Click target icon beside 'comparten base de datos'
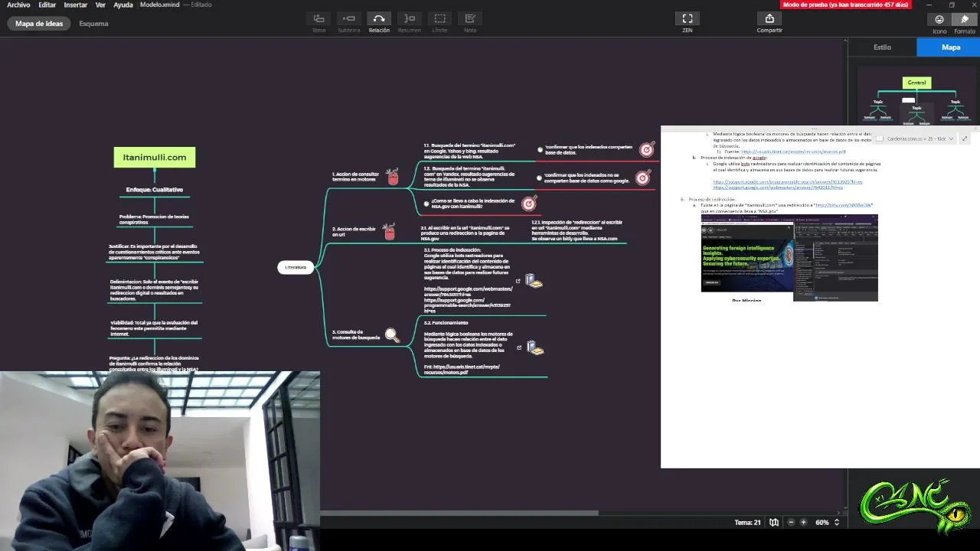The height and width of the screenshot is (551, 980). tap(647, 149)
